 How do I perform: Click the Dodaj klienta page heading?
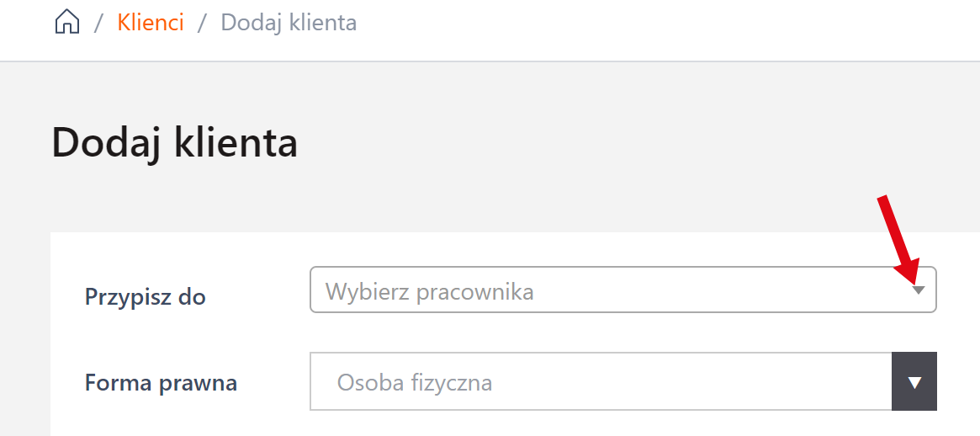click(x=175, y=143)
